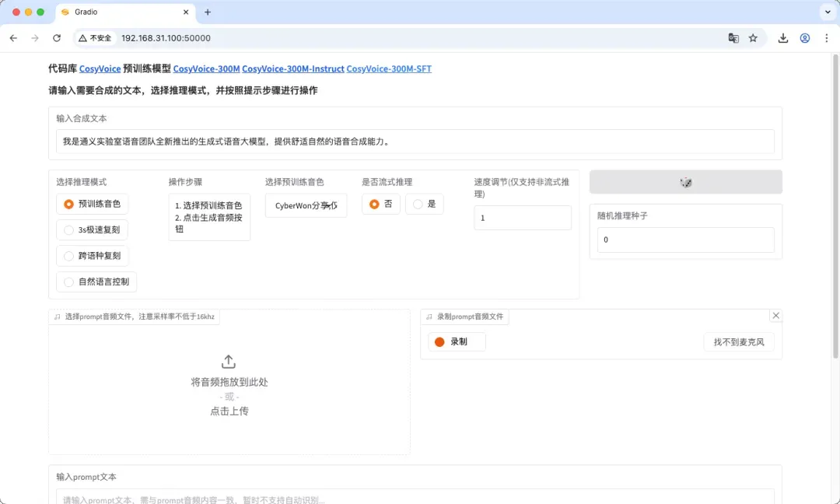Screen dimensions: 840x504
Task: Click inside the synthesis text input field
Action: [x=412, y=142]
